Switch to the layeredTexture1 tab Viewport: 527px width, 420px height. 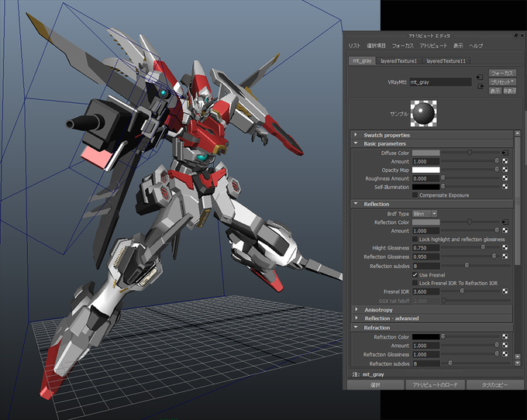pyautogui.click(x=398, y=60)
